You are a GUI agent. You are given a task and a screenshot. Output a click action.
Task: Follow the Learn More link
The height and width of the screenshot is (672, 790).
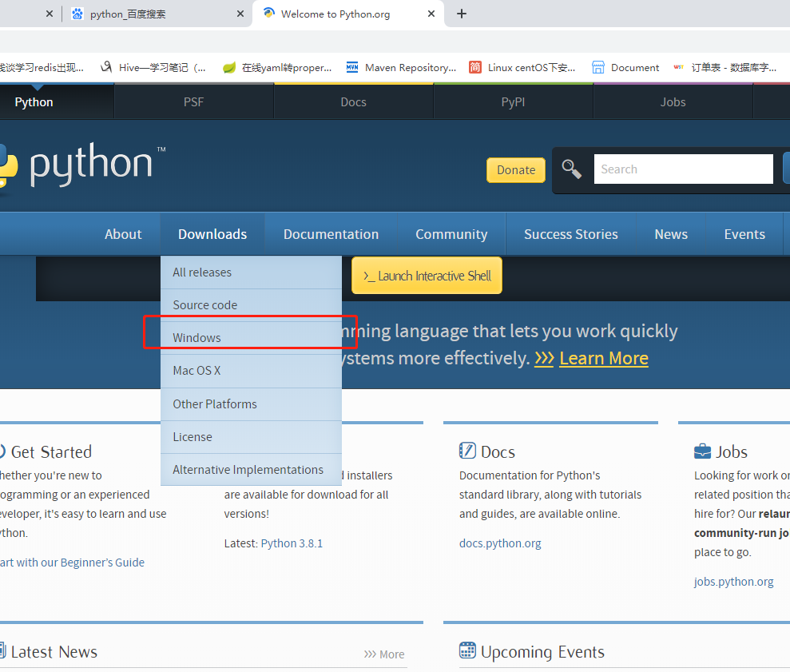[x=604, y=359]
